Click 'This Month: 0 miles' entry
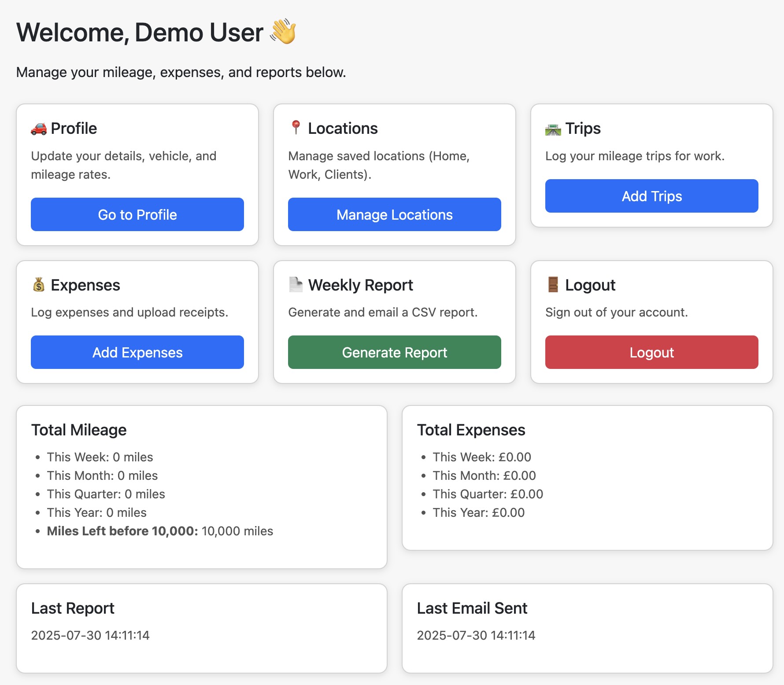The width and height of the screenshot is (784, 685). [102, 475]
